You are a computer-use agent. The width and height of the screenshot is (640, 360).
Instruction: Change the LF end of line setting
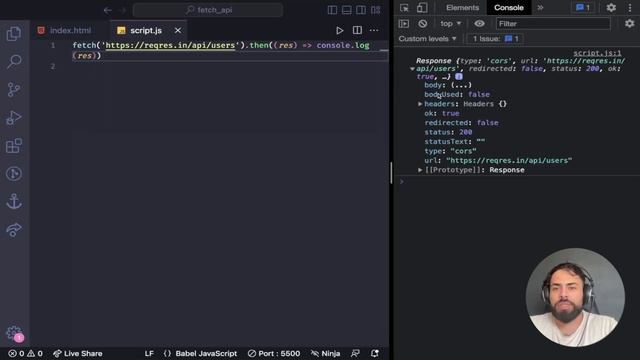point(149,353)
